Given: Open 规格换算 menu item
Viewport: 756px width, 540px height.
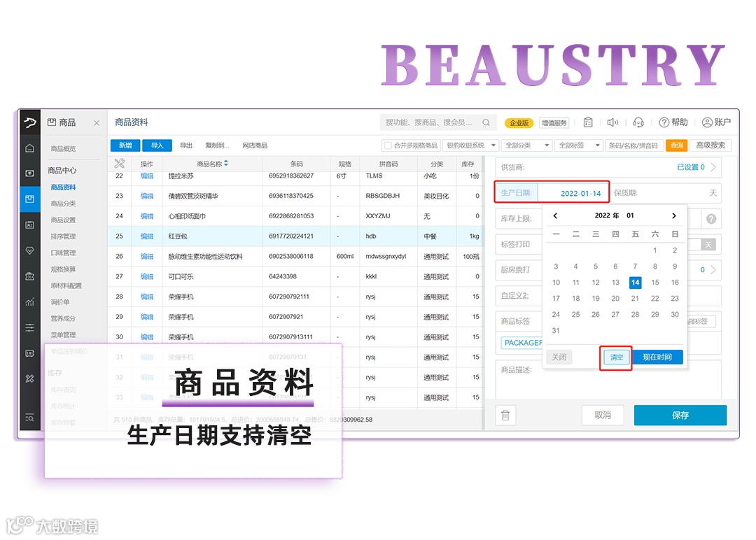Looking at the screenshot, I should pyautogui.click(x=63, y=269).
